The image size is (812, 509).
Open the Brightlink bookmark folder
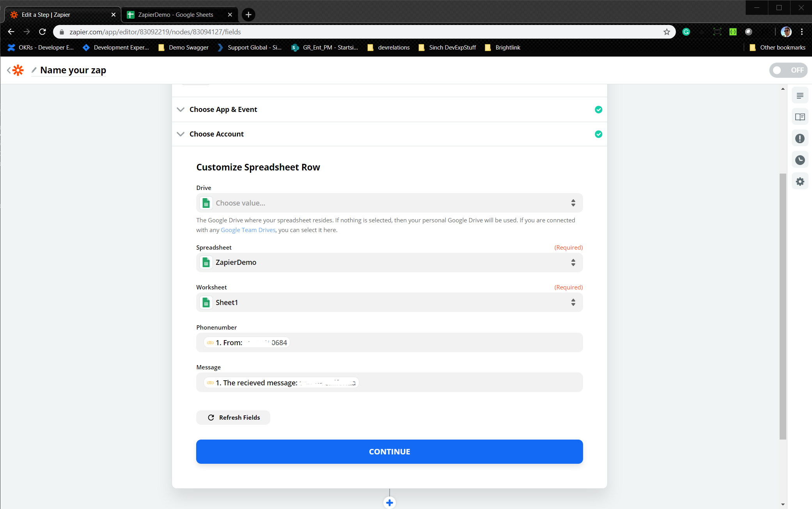502,48
